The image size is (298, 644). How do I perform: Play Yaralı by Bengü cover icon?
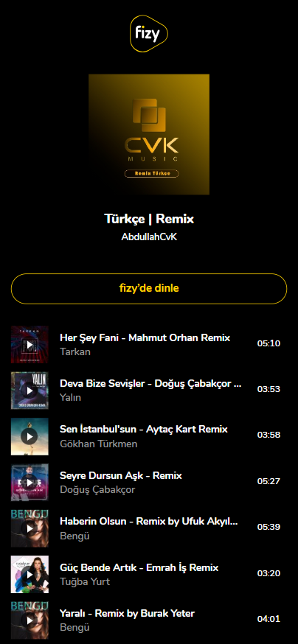coord(30,620)
